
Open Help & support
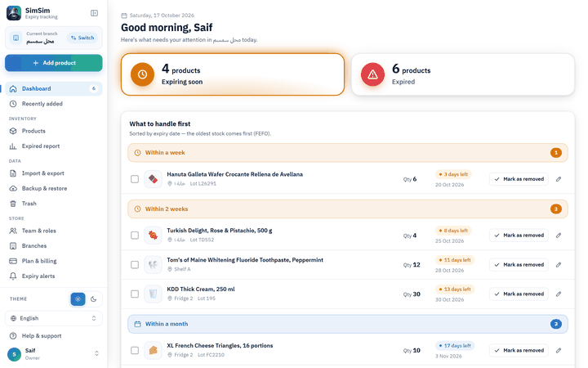[54, 336]
